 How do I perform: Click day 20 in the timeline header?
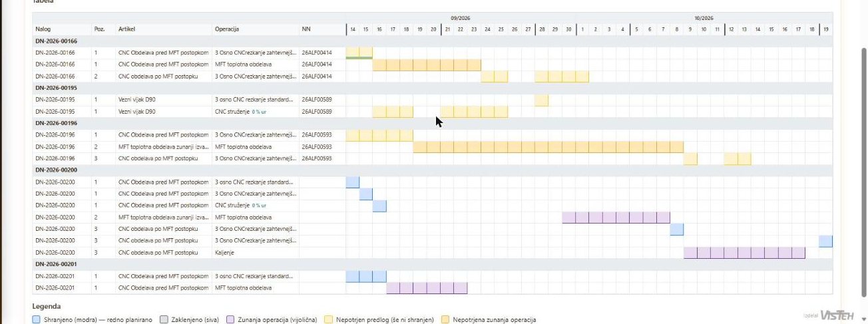pos(433,29)
